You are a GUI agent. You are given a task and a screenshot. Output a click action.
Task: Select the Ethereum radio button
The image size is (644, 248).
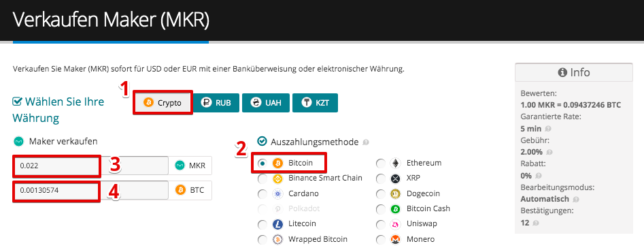pyautogui.click(x=381, y=164)
